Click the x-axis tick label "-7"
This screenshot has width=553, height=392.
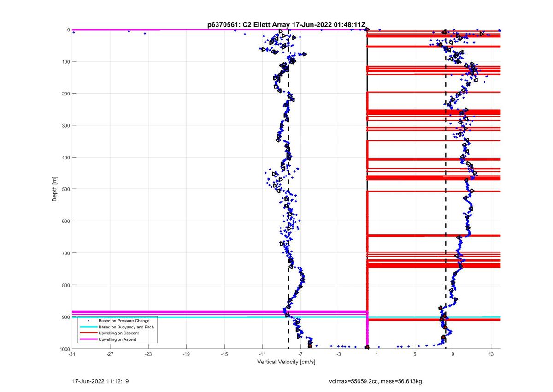300,354
